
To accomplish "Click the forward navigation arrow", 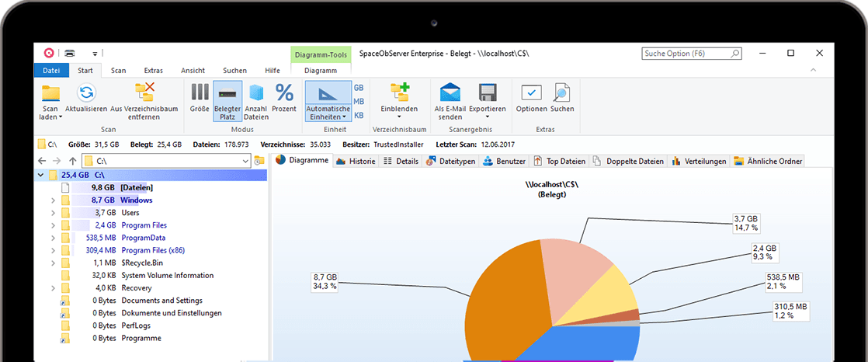I will pos(57,161).
